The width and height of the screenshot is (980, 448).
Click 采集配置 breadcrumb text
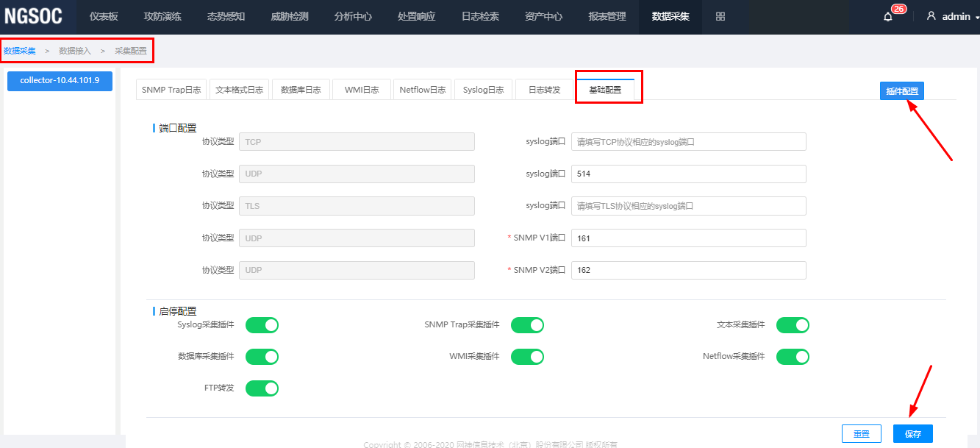pyautogui.click(x=131, y=51)
